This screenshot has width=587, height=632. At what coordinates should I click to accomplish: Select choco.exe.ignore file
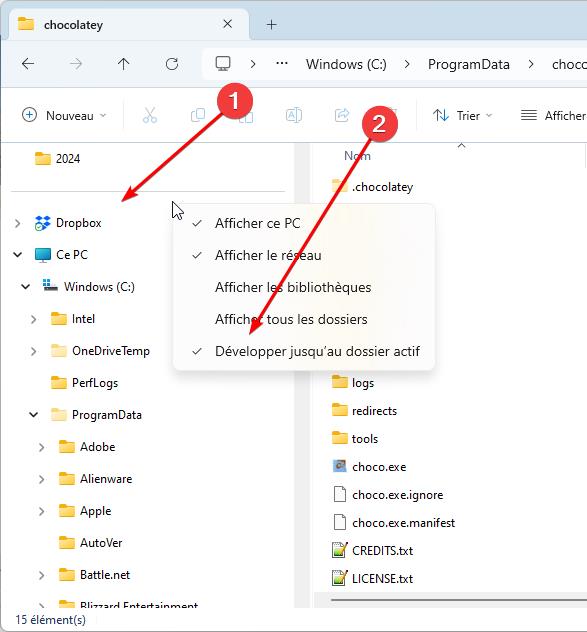click(x=388, y=495)
